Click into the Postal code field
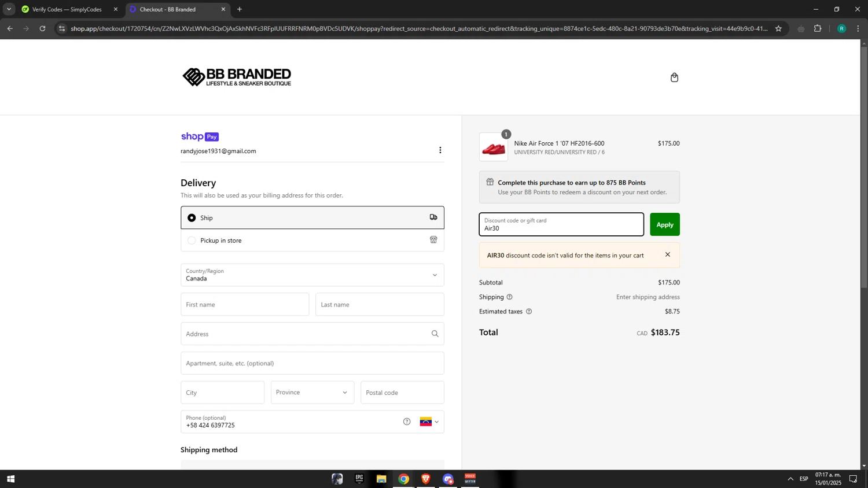 [x=402, y=393]
